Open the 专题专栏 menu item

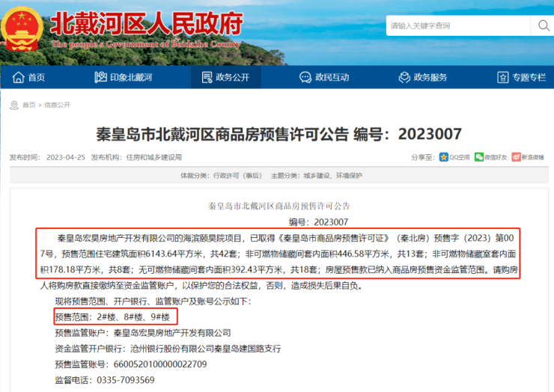click(x=522, y=77)
